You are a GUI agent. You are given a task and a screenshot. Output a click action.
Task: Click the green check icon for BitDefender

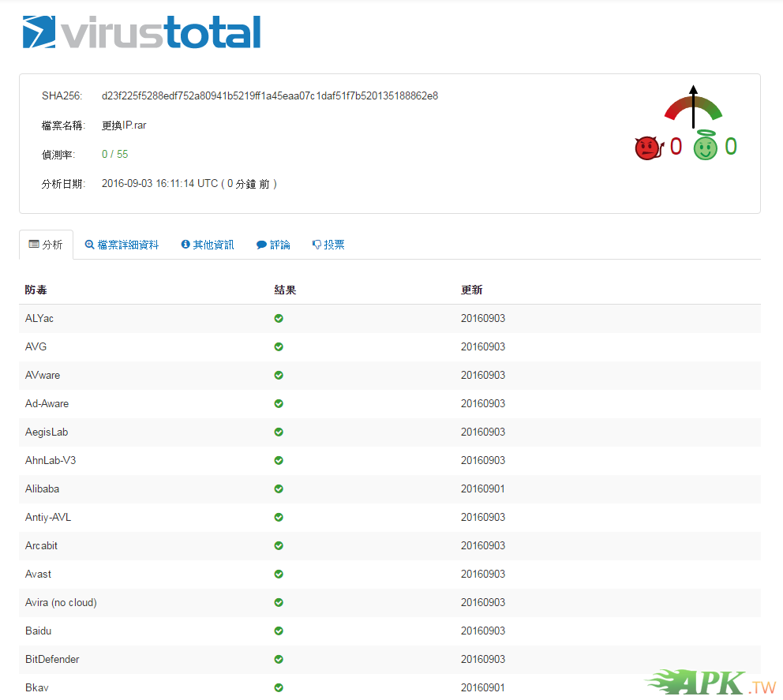pos(279,660)
